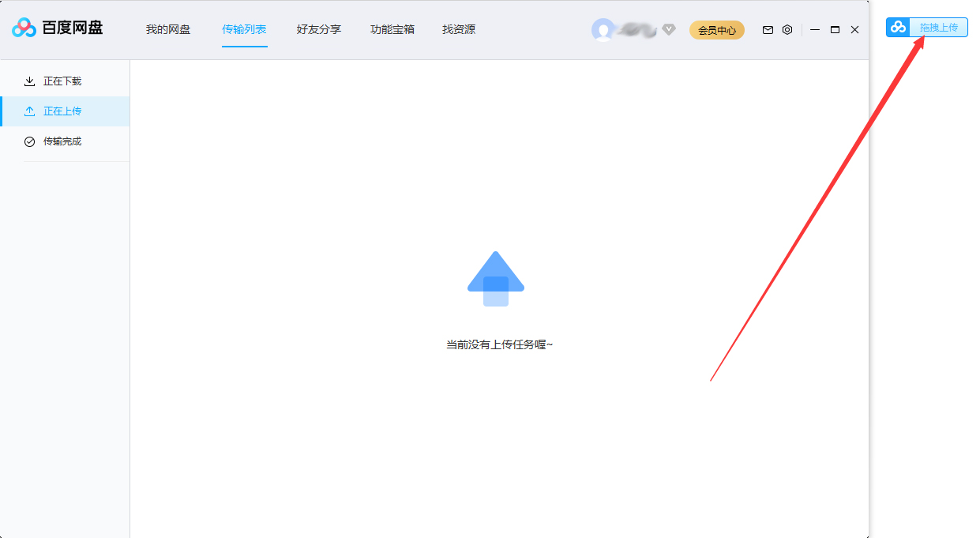The height and width of the screenshot is (538, 980).
Task: Open the 功能宝箱 tab
Action: (x=392, y=29)
